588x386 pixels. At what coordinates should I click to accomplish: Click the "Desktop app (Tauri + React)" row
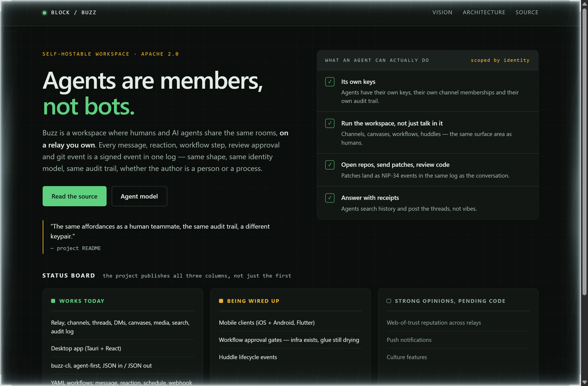point(123,349)
